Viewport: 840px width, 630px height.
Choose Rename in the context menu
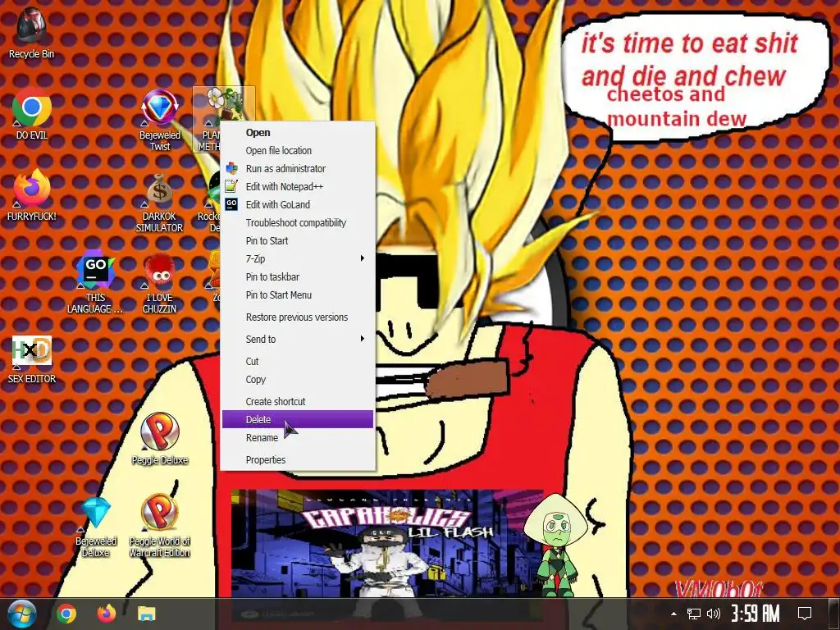[x=298, y=438]
